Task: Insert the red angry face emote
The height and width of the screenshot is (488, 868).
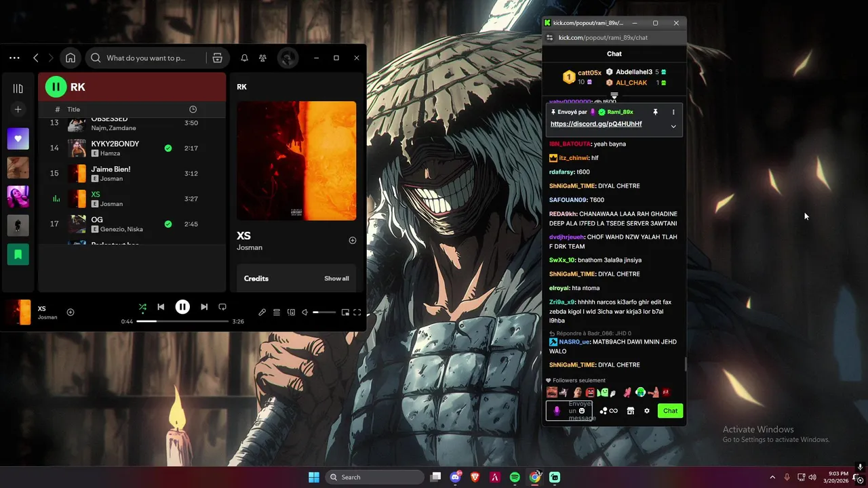Action: [x=590, y=392]
